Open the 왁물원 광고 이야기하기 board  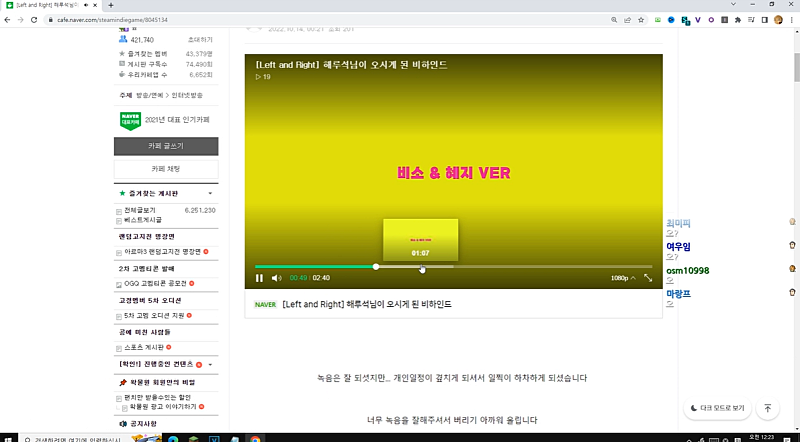pyautogui.click(x=163, y=407)
